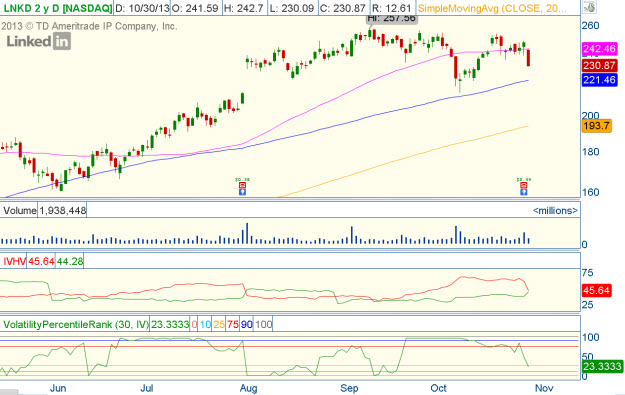This screenshot has height=395, width=625.
Task: Select the magenta 242.46 moving average price bubble
Action: 599,49
